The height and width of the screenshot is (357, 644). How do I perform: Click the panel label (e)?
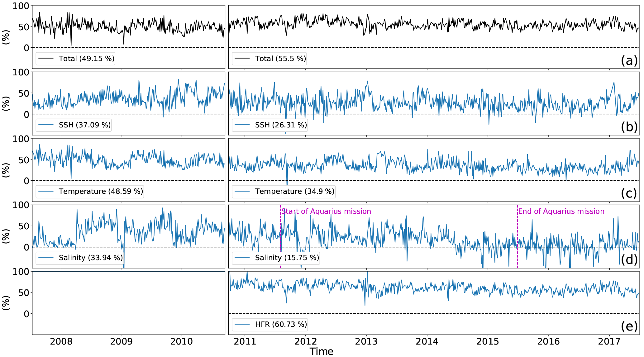(629, 326)
